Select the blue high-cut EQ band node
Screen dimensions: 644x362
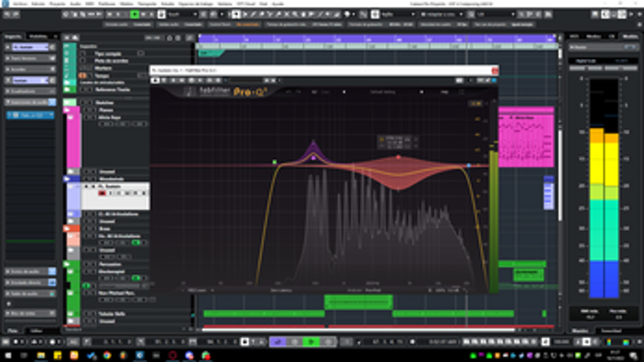pyautogui.click(x=469, y=165)
